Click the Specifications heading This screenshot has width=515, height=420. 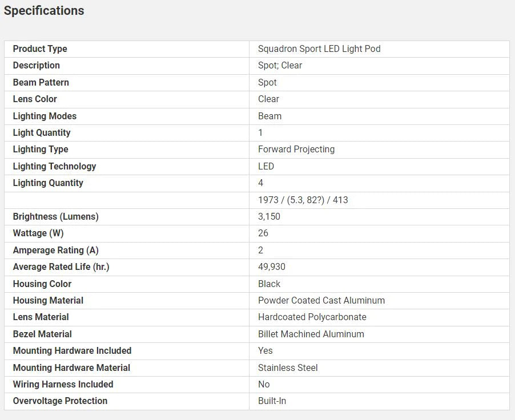(x=44, y=11)
